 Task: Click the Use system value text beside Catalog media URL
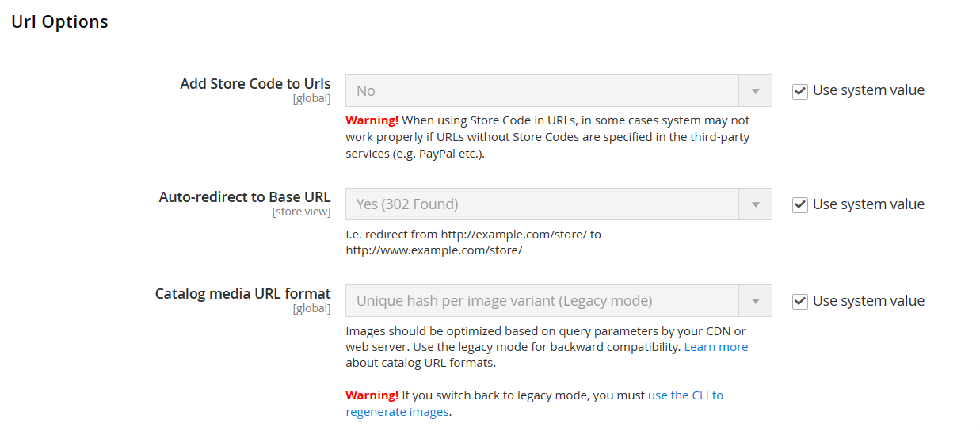click(868, 301)
